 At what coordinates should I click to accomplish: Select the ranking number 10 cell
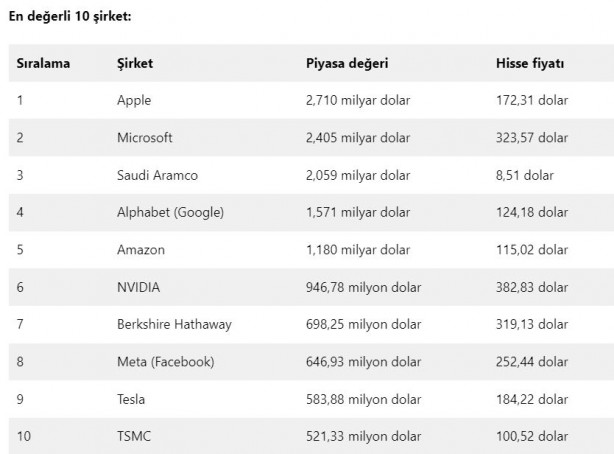23,436
